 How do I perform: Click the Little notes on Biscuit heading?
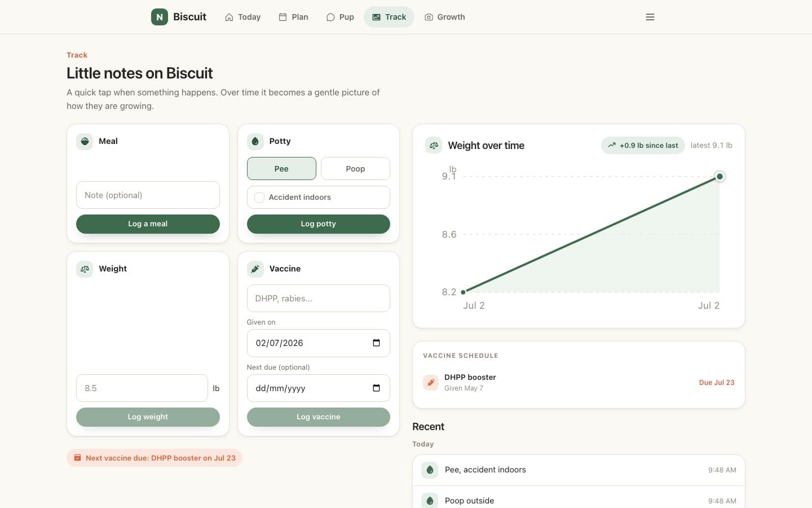point(139,73)
